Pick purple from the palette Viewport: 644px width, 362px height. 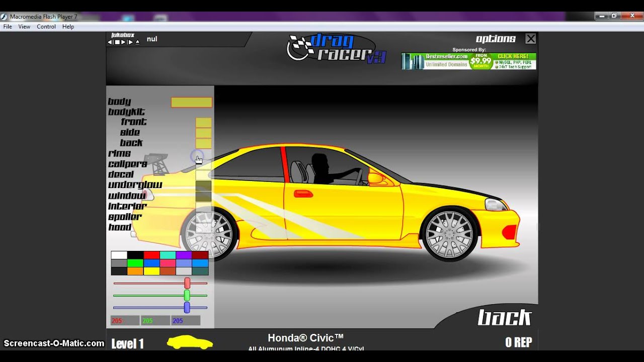[184, 255]
